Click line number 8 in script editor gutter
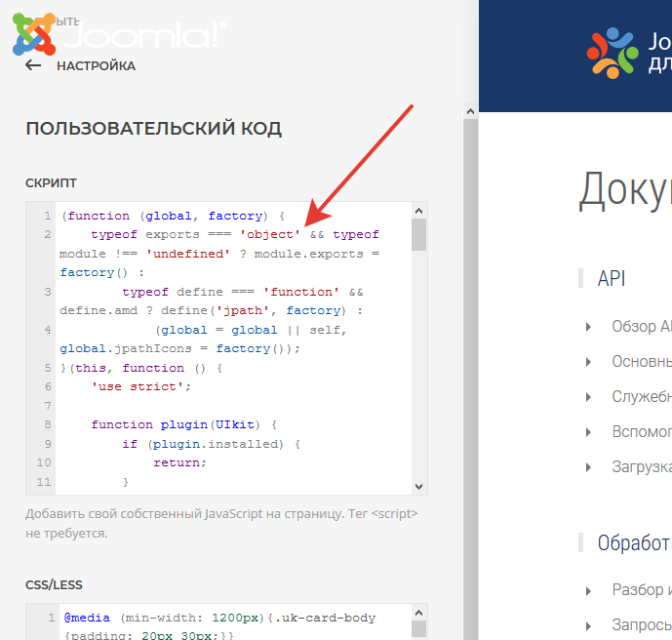This screenshot has width=672, height=640. [48, 424]
